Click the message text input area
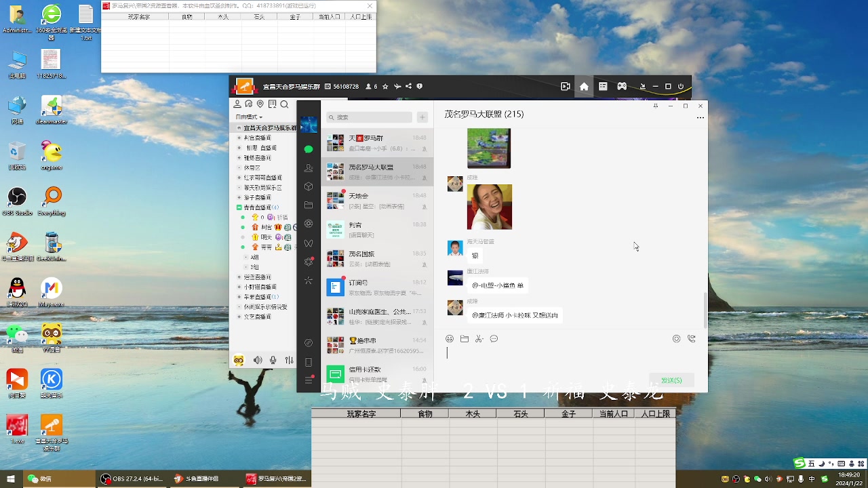Image resolution: width=868 pixels, height=488 pixels. 570,359
